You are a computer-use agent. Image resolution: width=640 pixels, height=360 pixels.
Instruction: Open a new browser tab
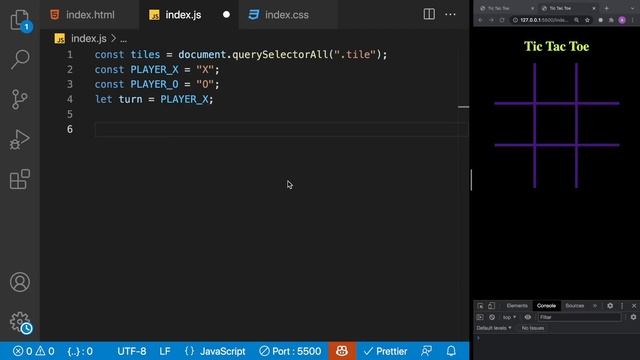[x=607, y=8]
